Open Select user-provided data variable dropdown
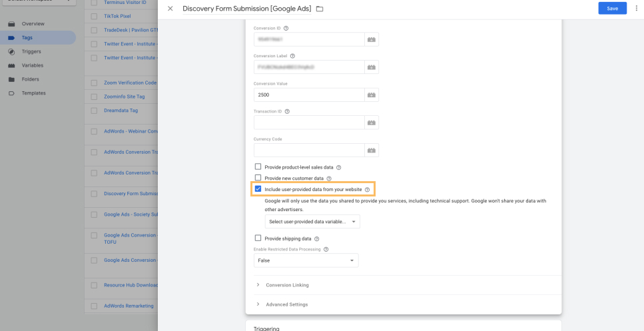644x331 pixels. coord(312,222)
